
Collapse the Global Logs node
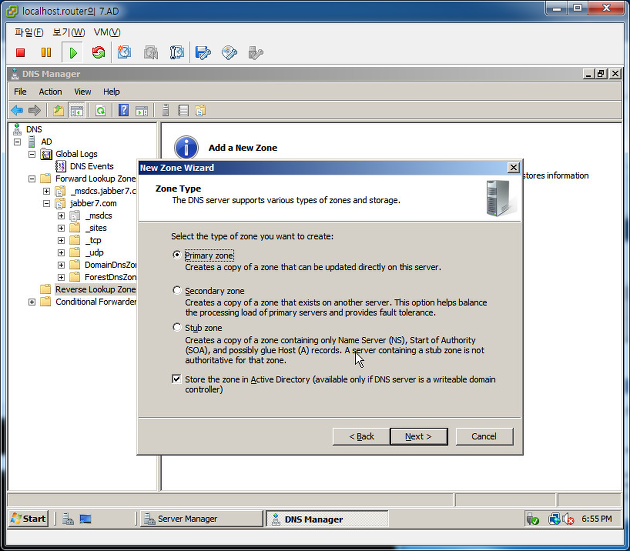click(x=32, y=154)
